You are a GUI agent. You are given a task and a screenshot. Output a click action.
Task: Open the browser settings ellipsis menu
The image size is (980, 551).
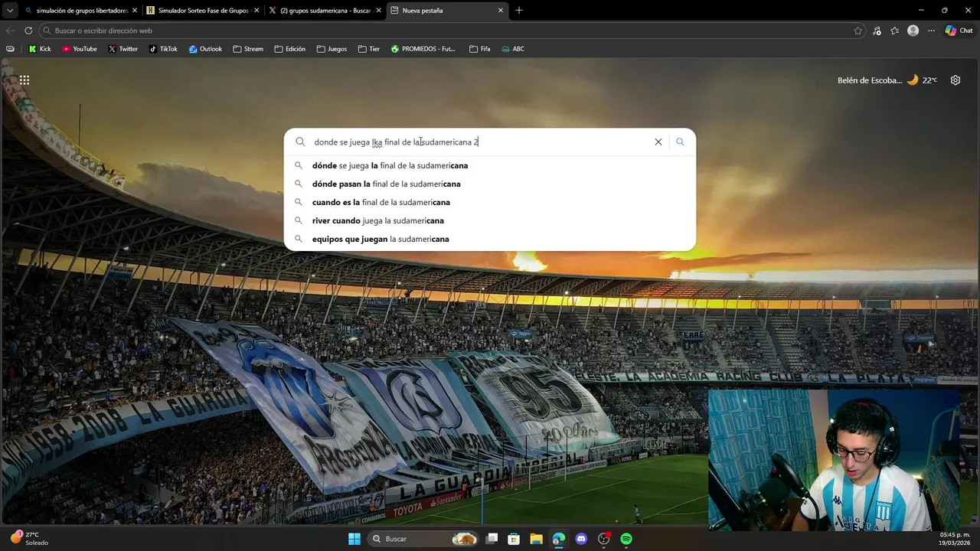[931, 31]
